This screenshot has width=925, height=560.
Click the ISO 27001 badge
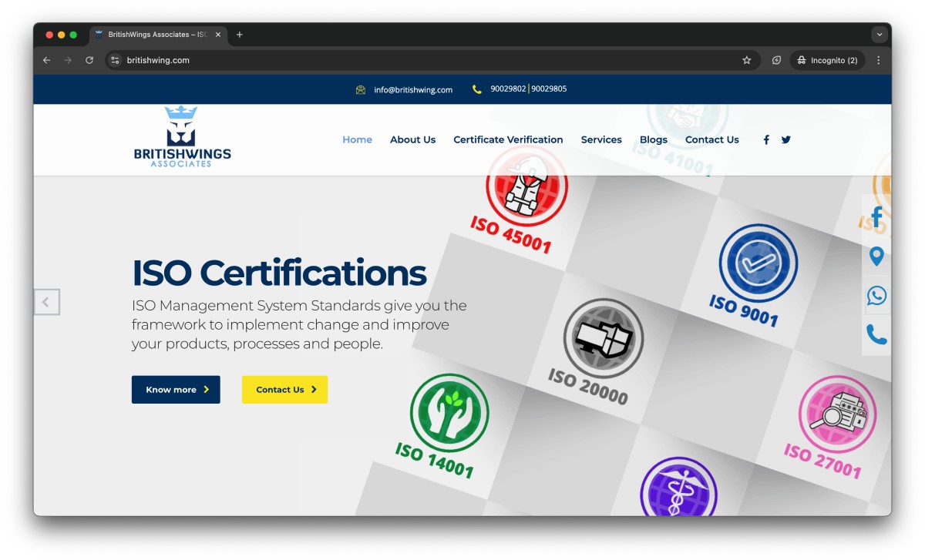point(832,427)
